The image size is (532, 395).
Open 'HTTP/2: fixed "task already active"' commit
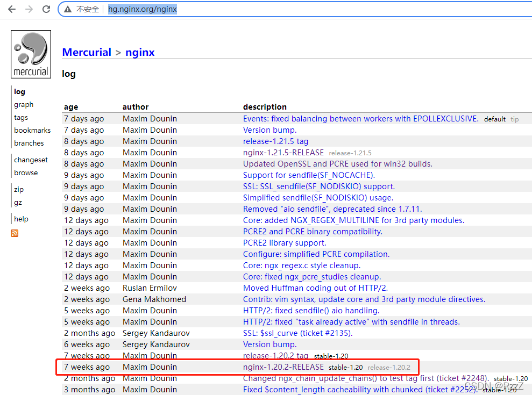[351, 322]
